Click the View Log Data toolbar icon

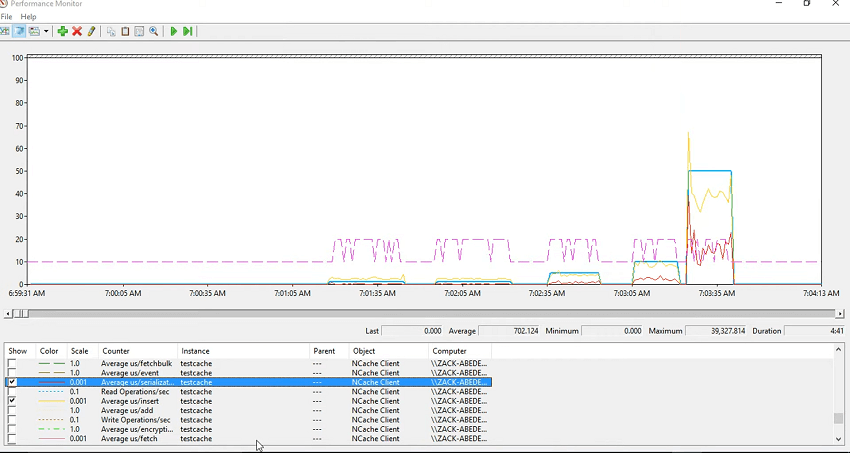[19, 31]
